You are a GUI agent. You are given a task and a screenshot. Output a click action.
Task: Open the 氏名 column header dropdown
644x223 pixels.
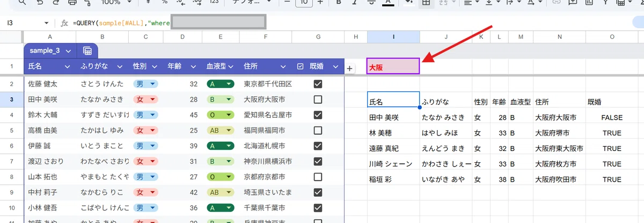click(x=68, y=67)
